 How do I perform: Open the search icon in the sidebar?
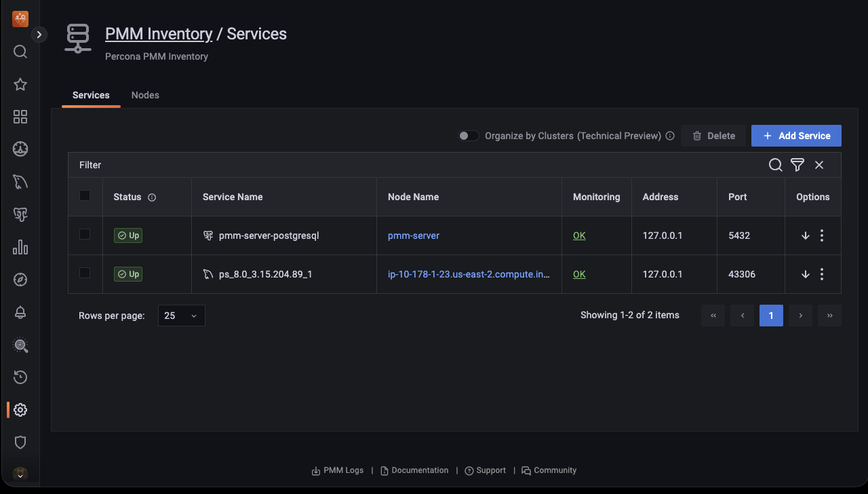pos(20,52)
